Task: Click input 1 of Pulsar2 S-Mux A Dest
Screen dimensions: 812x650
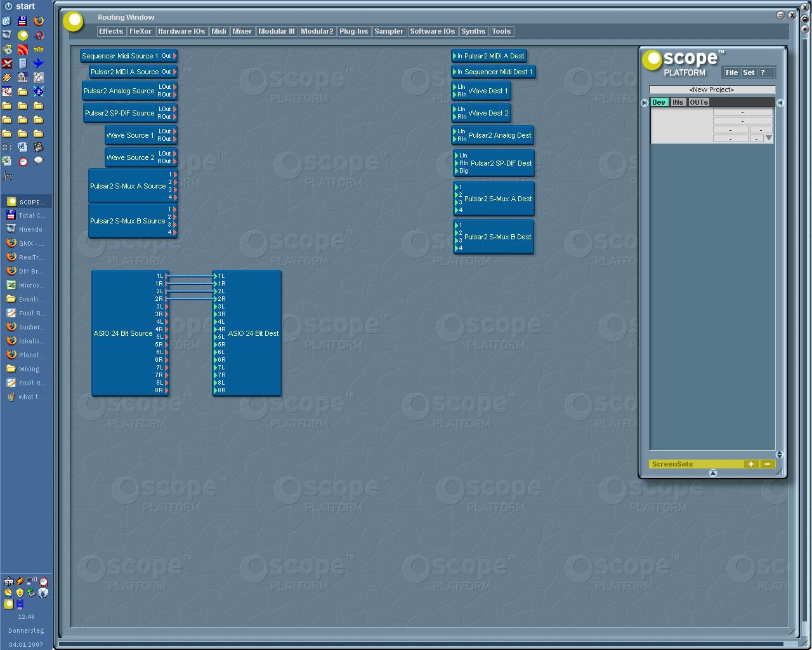Action: coord(456,187)
